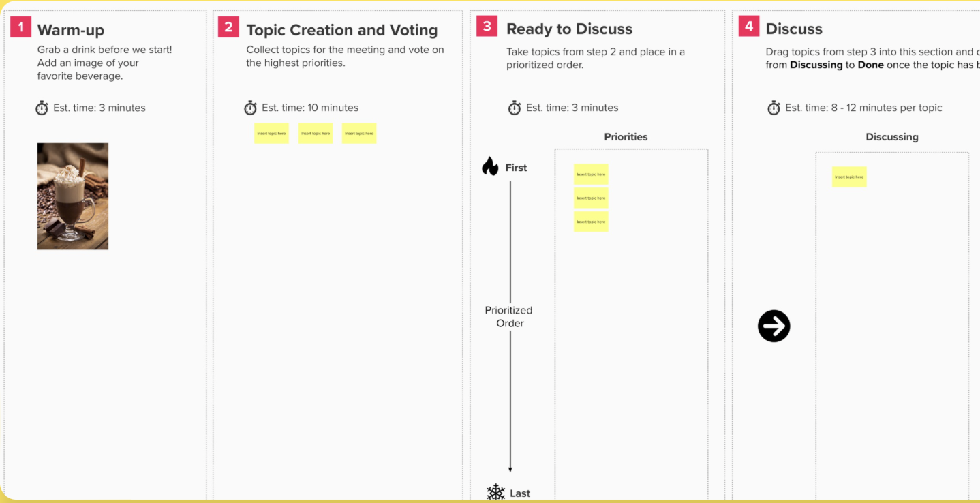Select the first sticky note in Topic Creation

271,133
